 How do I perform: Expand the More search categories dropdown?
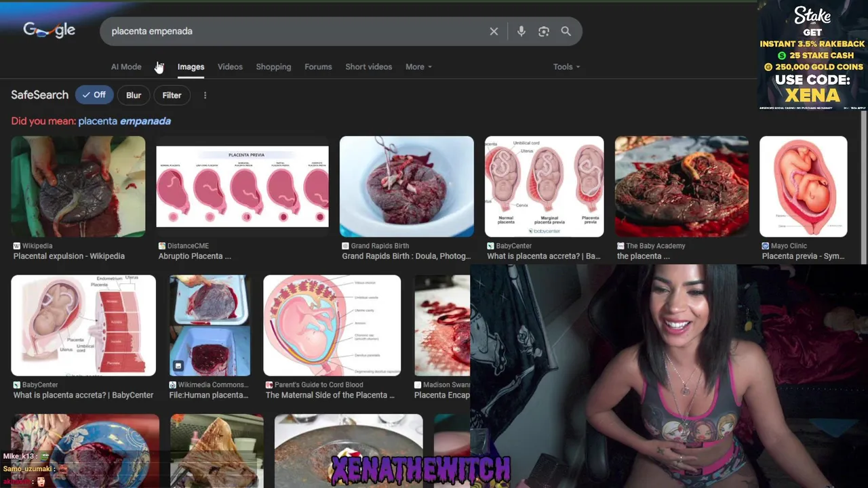click(418, 67)
